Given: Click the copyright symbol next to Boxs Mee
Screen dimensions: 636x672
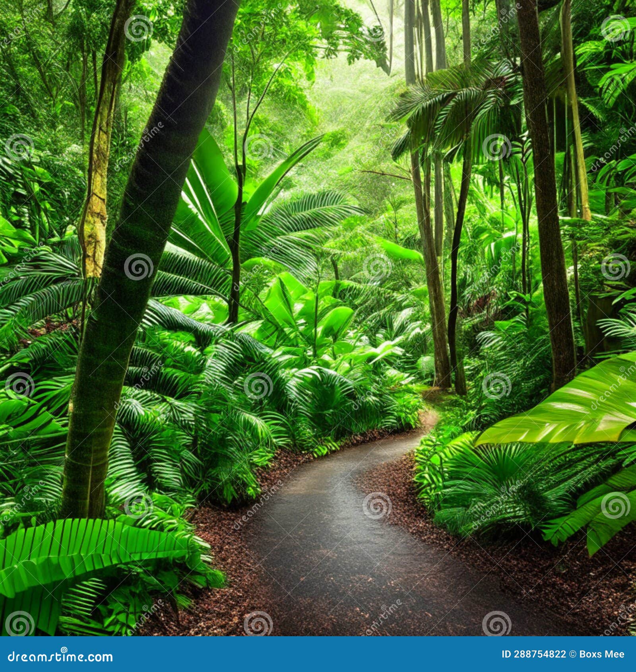Looking at the screenshot, I should (x=573, y=654).
